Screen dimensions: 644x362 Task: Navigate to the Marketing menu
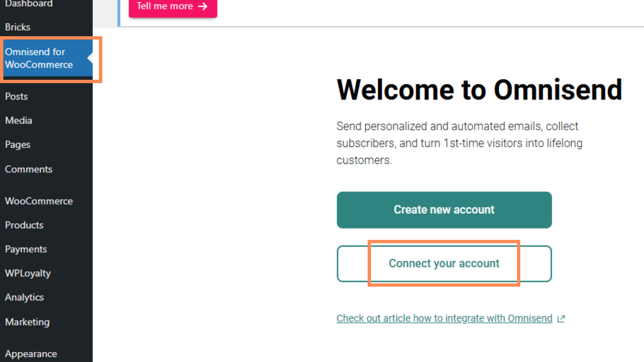[28, 322]
